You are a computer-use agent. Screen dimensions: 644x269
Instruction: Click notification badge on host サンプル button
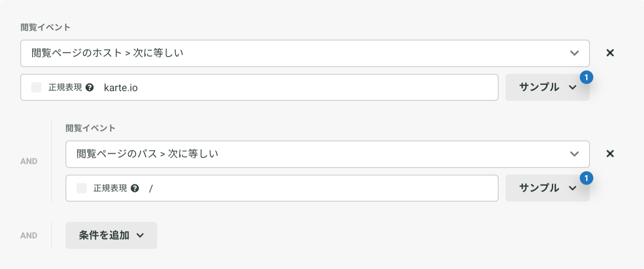point(587,78)
